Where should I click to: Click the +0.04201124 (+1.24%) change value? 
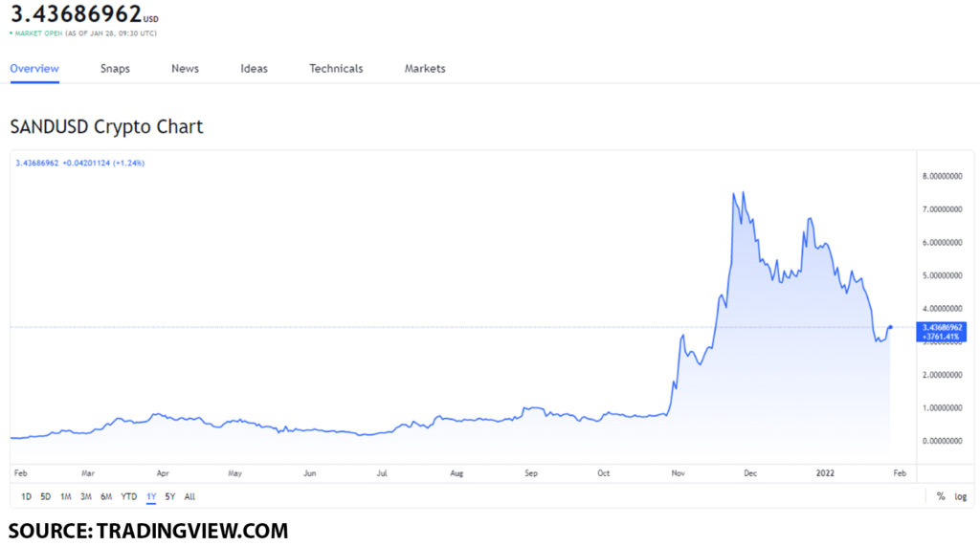103,164
